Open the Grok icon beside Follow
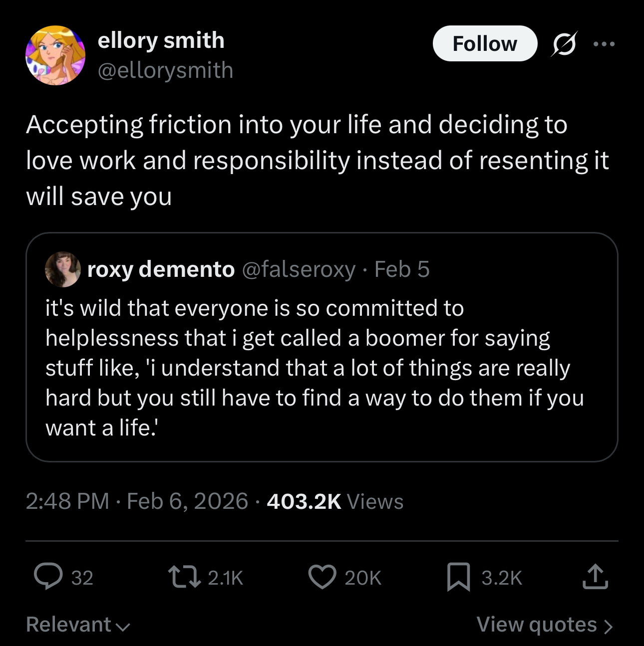The height and width of the screenshot is (646, 644). pyautogui.click(x=564, y=44)
